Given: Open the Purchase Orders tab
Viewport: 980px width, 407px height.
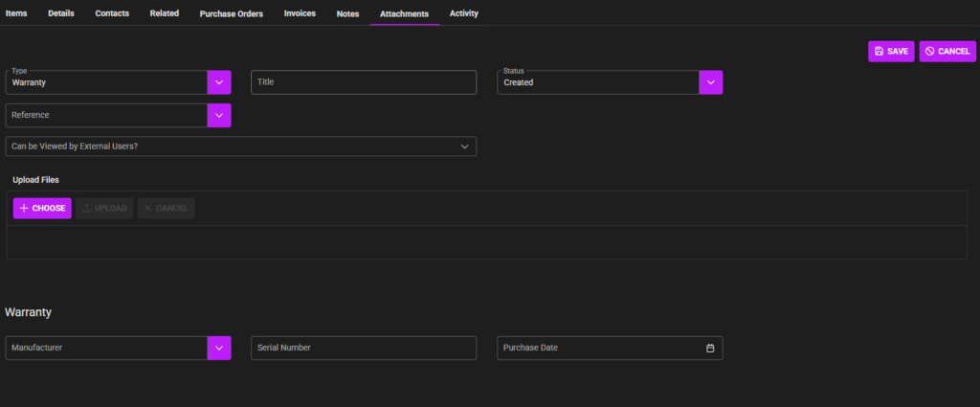Looking at the screenshot, I should (x=232, y=14).
